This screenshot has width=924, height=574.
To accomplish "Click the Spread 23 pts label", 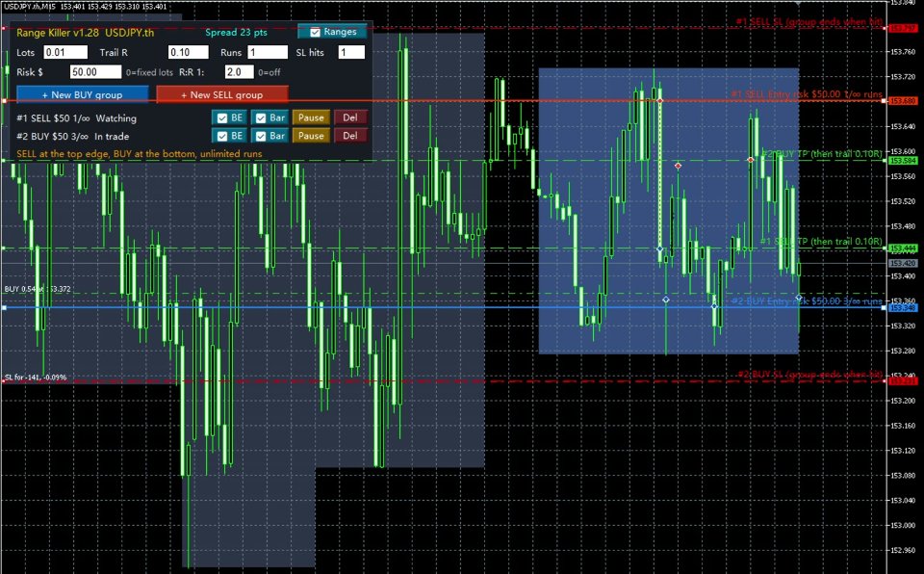I will 237,33.
